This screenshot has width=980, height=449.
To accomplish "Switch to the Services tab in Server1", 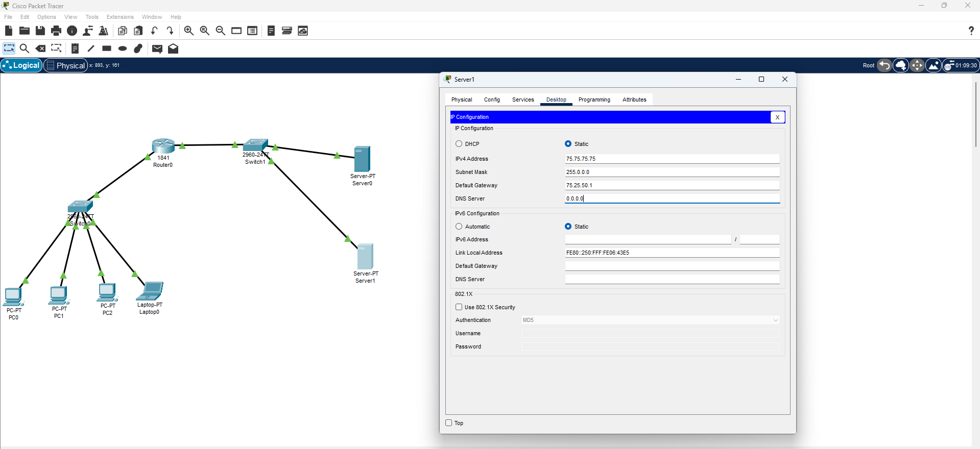I will (x=523, y=99).
